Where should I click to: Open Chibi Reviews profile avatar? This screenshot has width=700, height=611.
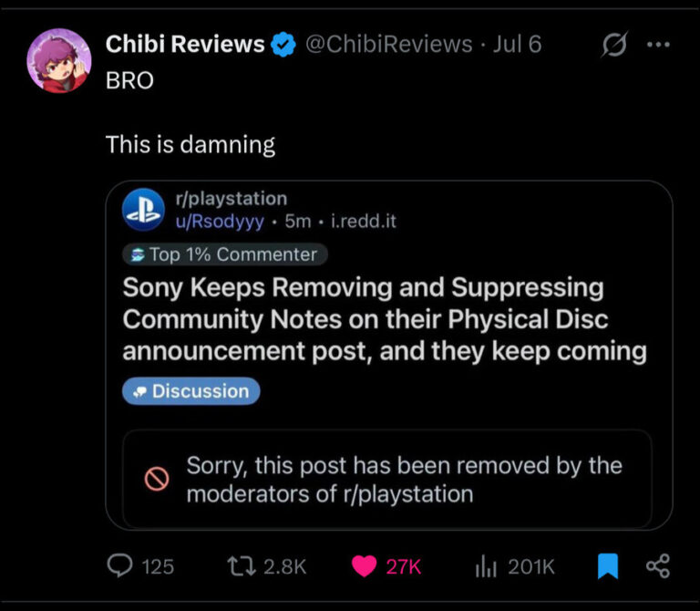59,61
